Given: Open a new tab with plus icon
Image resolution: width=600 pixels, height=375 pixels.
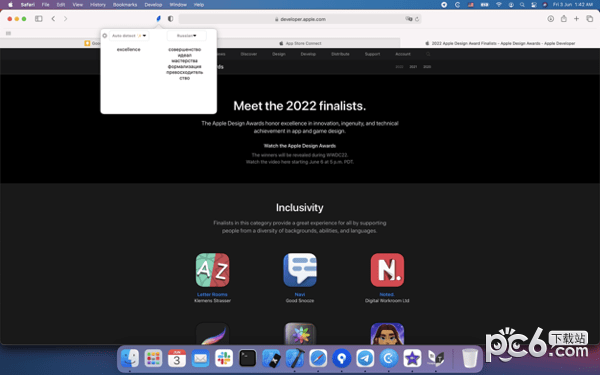Looking at the screenshot, I should point(576,18).
